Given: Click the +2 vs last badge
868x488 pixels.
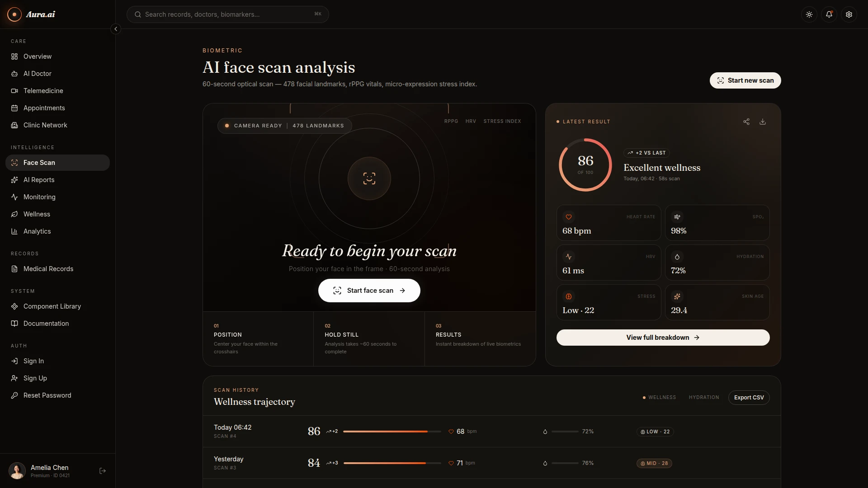Looking at the screenshot, I should (646, 153).
